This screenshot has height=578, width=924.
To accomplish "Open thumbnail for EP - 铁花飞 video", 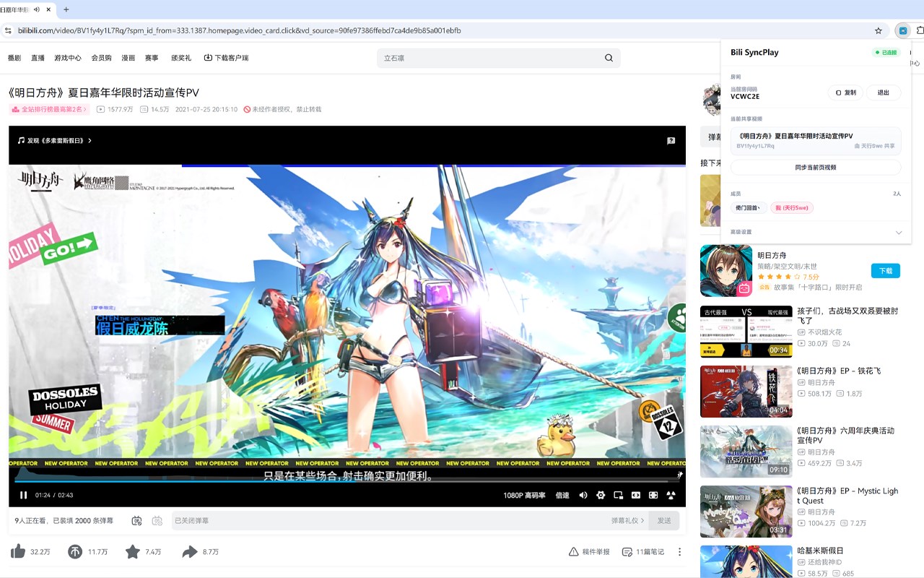I will pyautogui.click(x=746, y=392).
